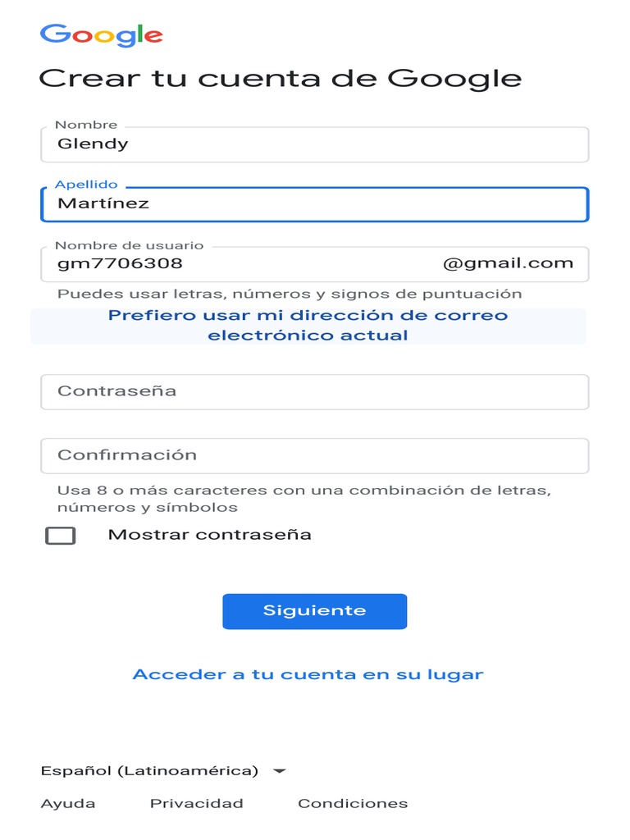Click the Google logo
The width and height of the screenshot is (630, 840).
click(x=101, y=35)
